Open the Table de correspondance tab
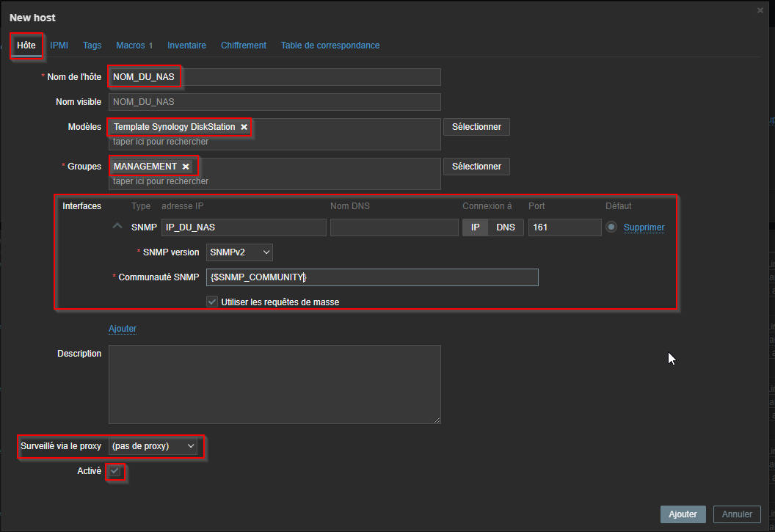775x532 pixels. [x=330, y=45]
